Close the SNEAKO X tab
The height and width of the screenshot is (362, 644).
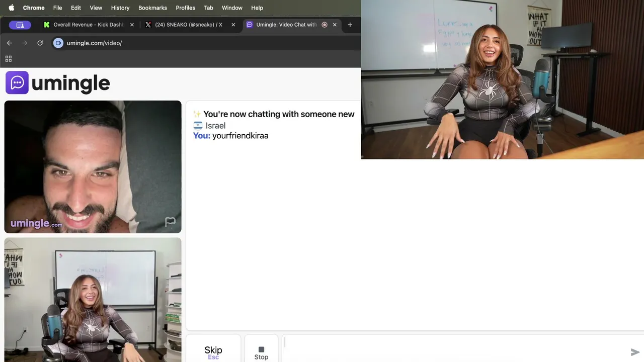(x=233, y=25)
